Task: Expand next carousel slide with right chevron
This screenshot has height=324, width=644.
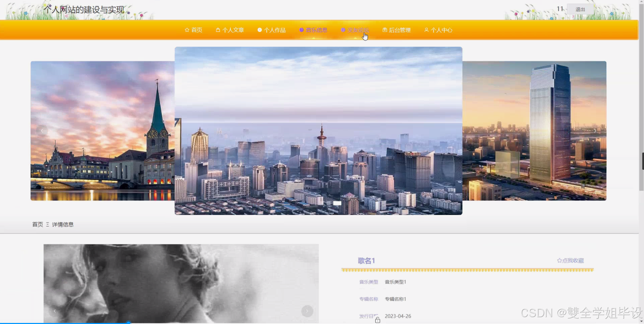Action: point(596,131)
